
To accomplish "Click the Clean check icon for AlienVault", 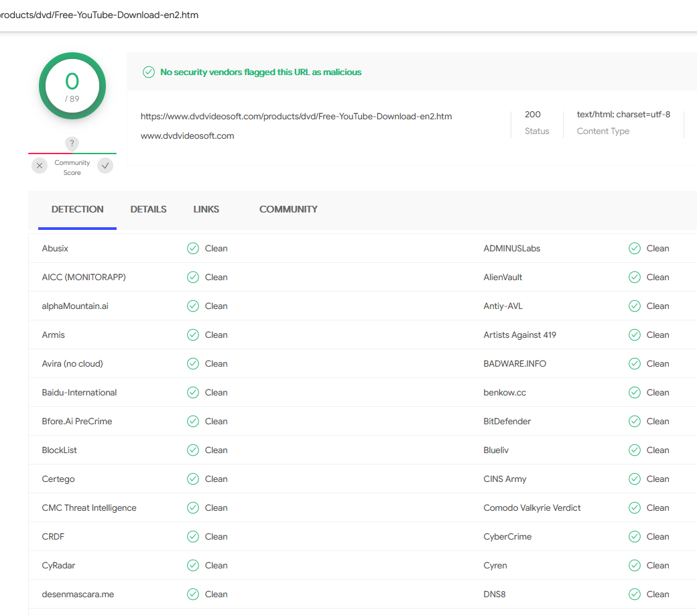I will pyautogui.click(x=635, y=278).
